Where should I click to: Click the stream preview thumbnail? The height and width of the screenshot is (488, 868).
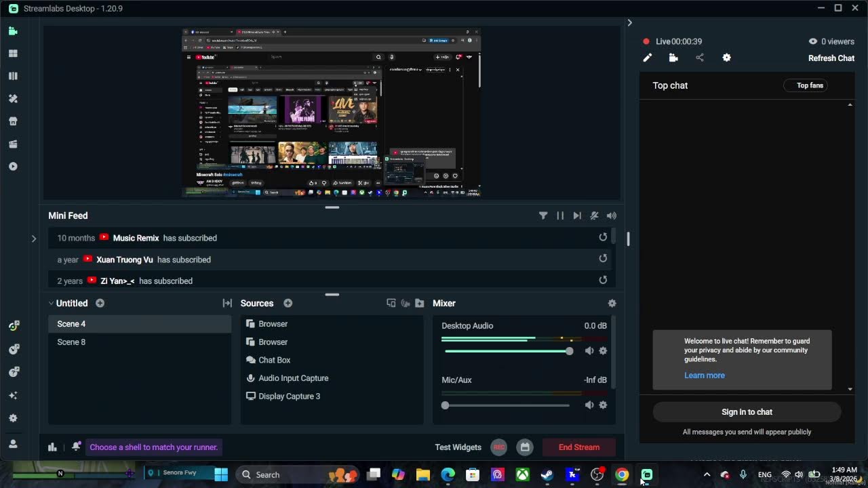pyautogui.click(x=332, y=113)
